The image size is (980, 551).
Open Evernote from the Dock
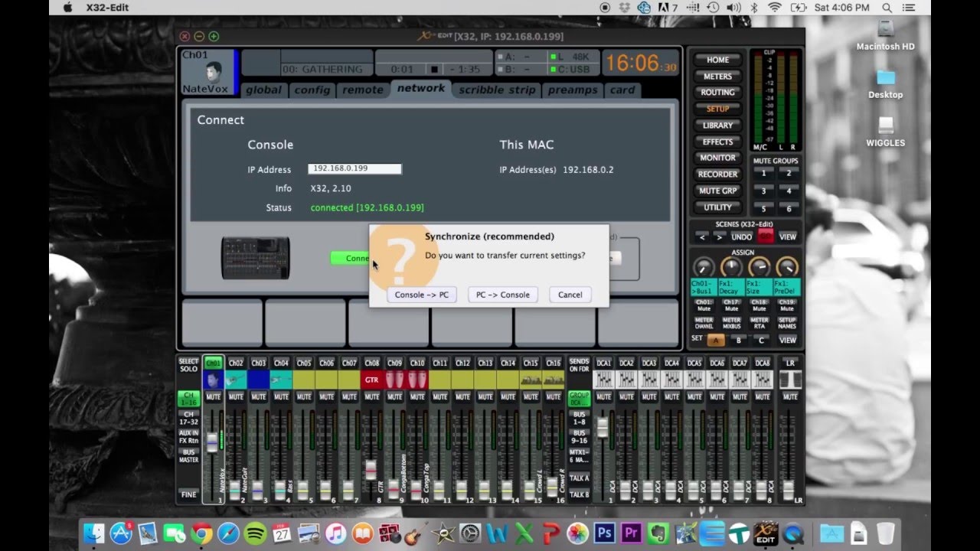click(x=658, y=533)
